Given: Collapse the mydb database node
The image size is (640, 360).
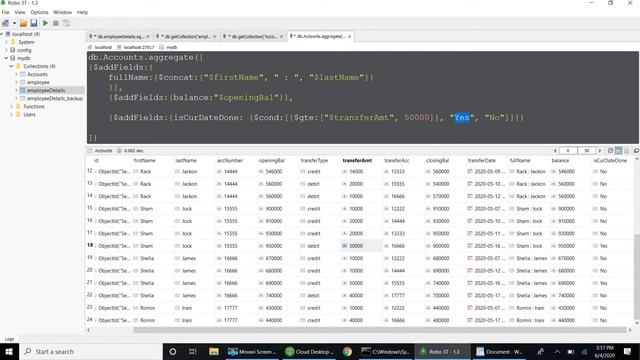Looking at the screenshot, I should pos(7,58).
